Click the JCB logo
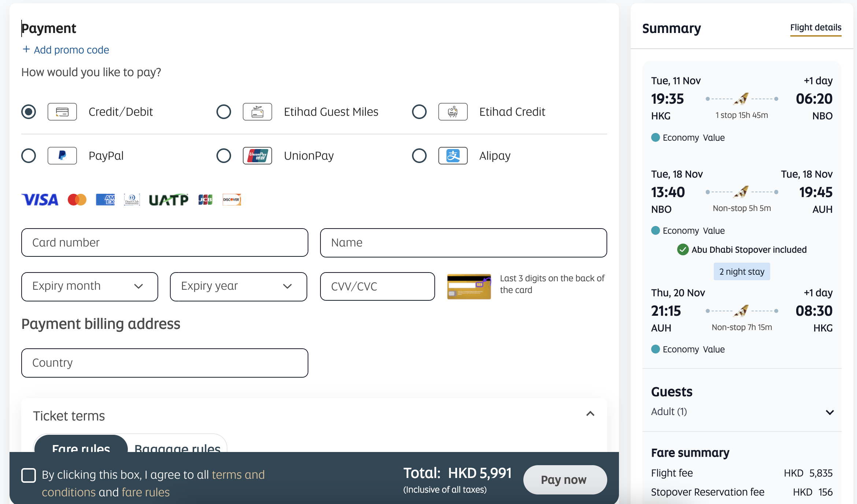 205,200
